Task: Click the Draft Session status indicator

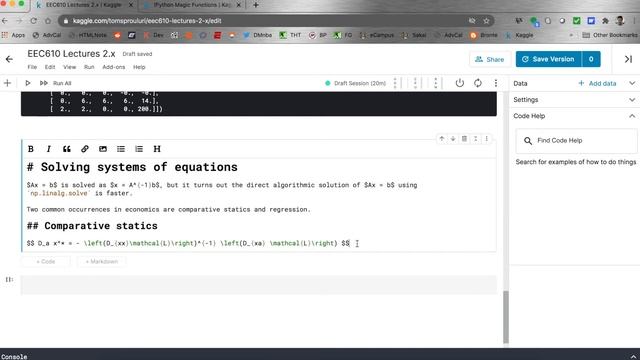Action: tap(355, 83)
